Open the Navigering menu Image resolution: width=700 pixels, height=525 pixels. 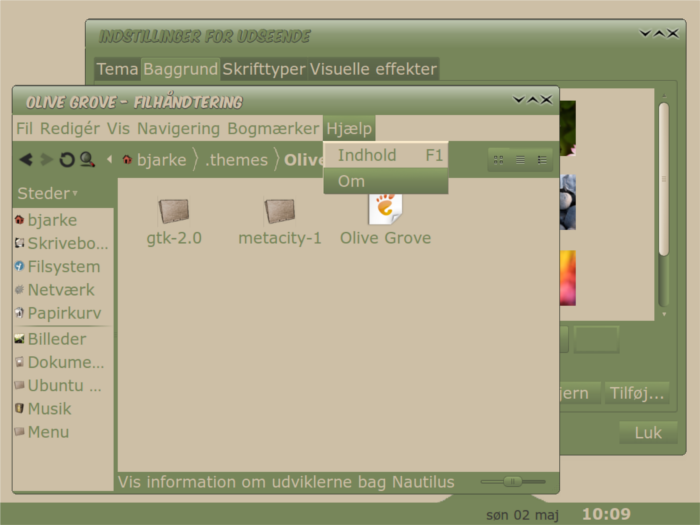click(178, 129)
